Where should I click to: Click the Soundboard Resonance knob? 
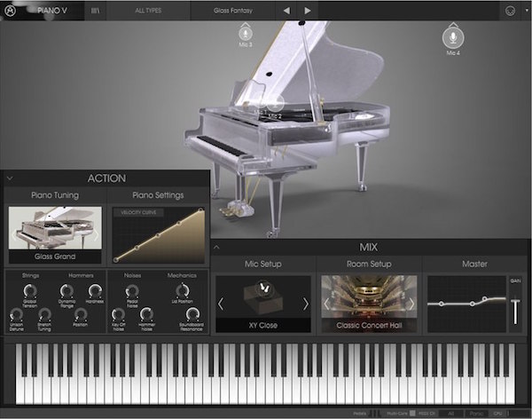(192, 314)
